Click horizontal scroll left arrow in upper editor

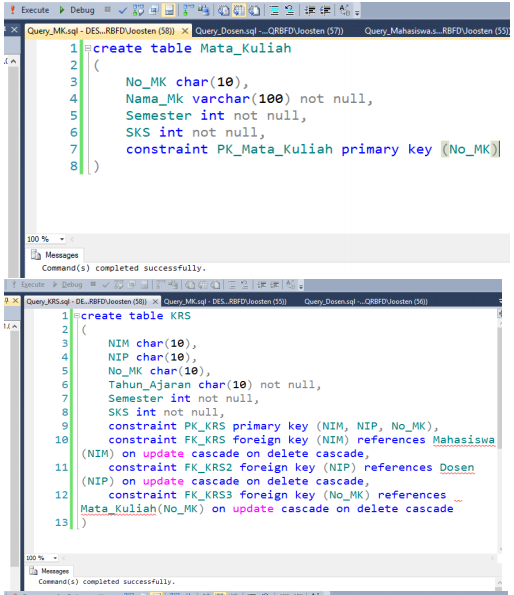tap(72, 239)
